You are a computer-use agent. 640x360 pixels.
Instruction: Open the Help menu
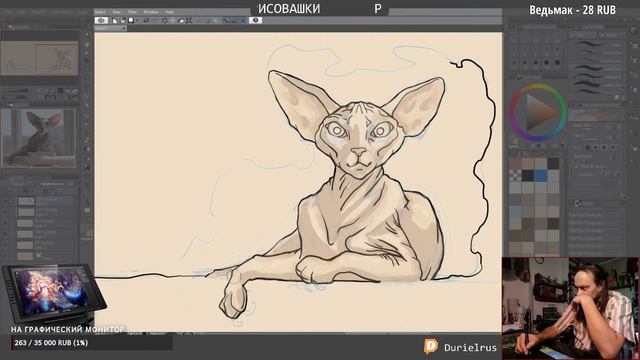coord(169,12)
